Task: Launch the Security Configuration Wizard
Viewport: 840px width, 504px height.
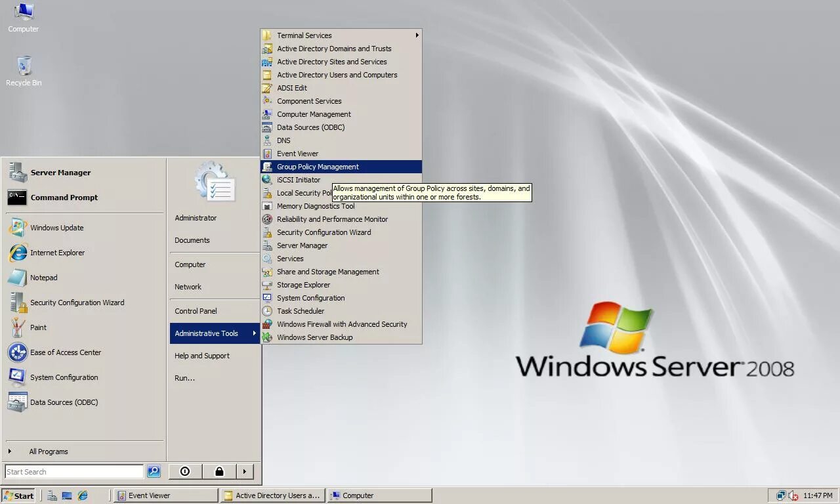Action: pyautogui.click(x=77, y=303)
